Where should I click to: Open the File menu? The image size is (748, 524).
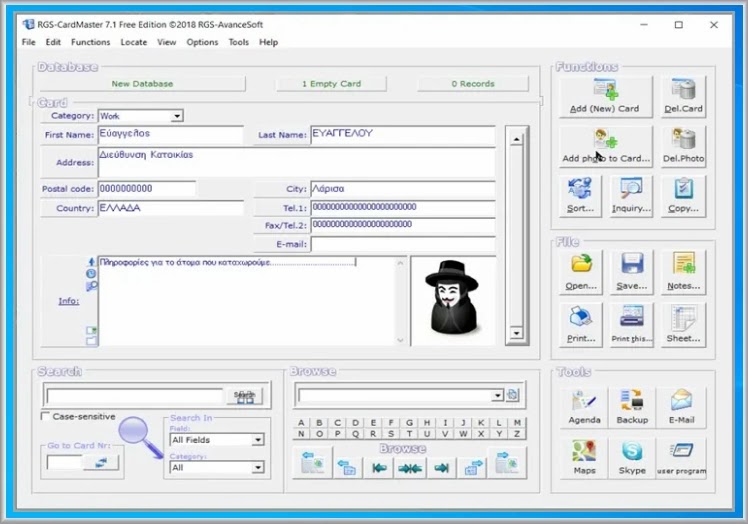(29, 42)
